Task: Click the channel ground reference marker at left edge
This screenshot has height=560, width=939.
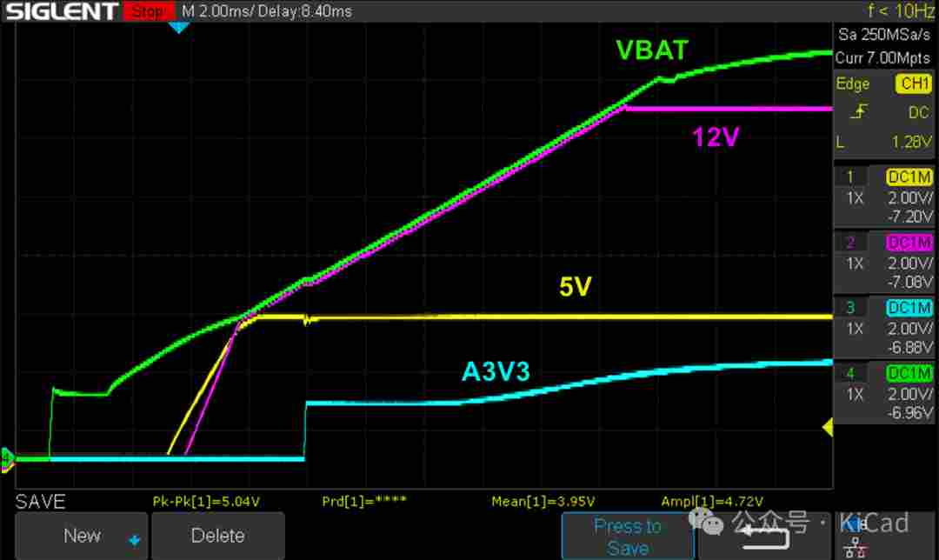Action: 6,457
